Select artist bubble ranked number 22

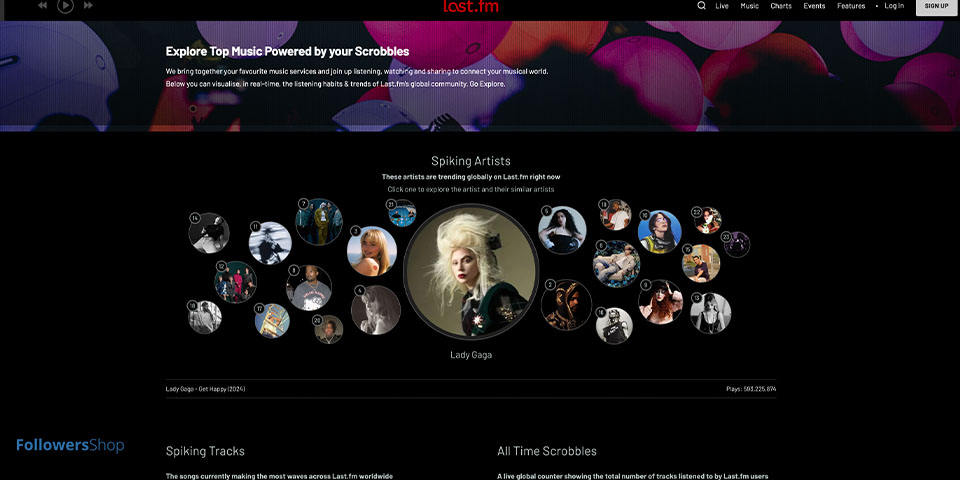pyautogui.click(x=708, y=220)
